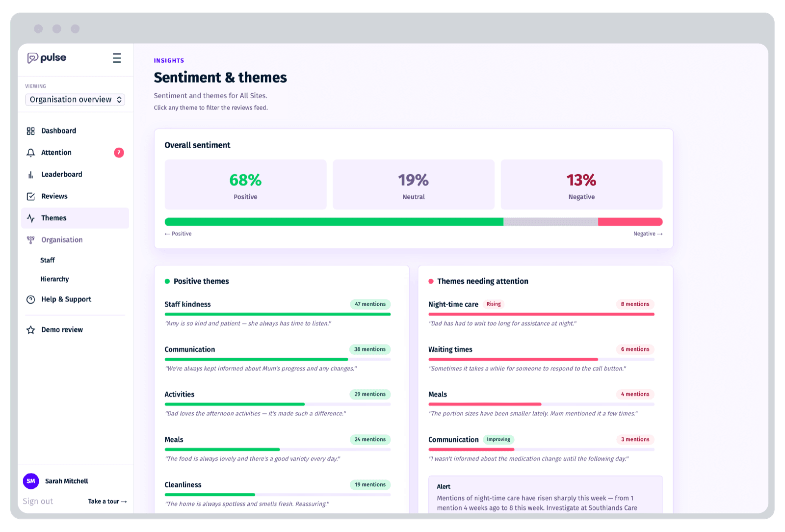This screenshot has width=785, height=532.
Task: Click the Attention bell icon
Action: click(x=30, y=153)
